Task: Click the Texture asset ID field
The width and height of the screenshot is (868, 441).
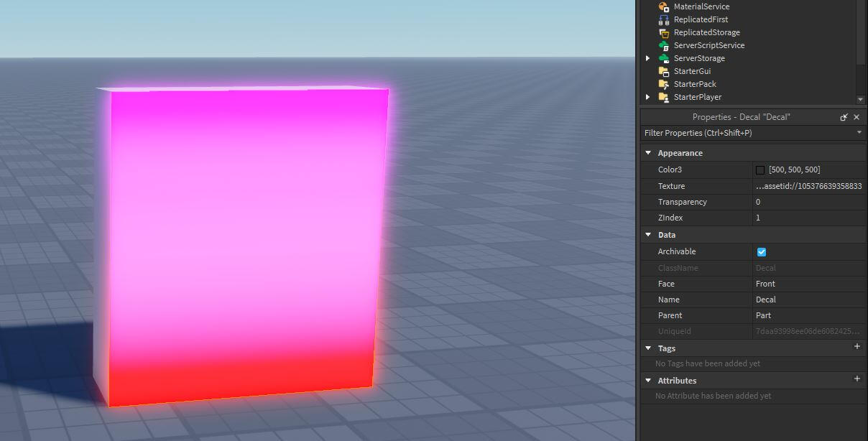Action: coord(808,186)
